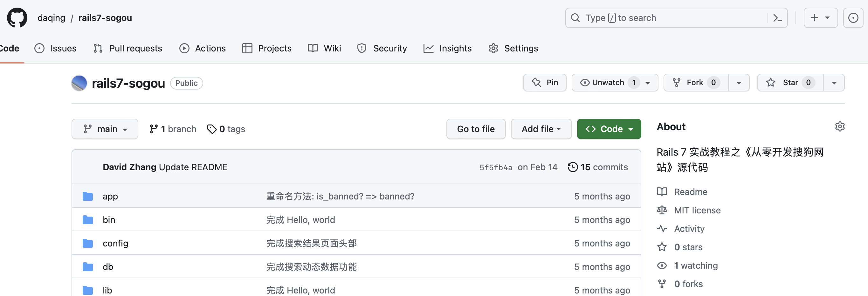Image resolution: width=868 pixels, height=296 pixels.
Task: Open the app folder name
Action: coord(110,196)
